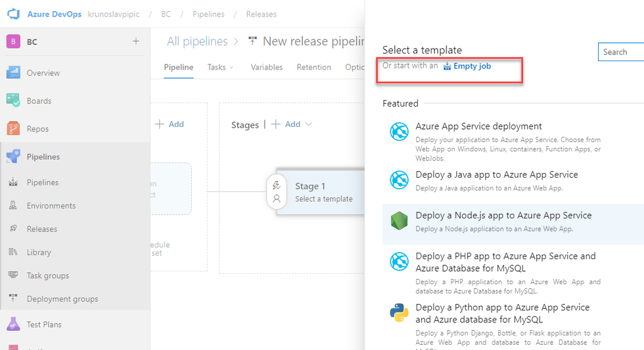The height and width of the screenshot is (350, 644).
Task: Go back to All pipelines
Action: pos(197,41)
